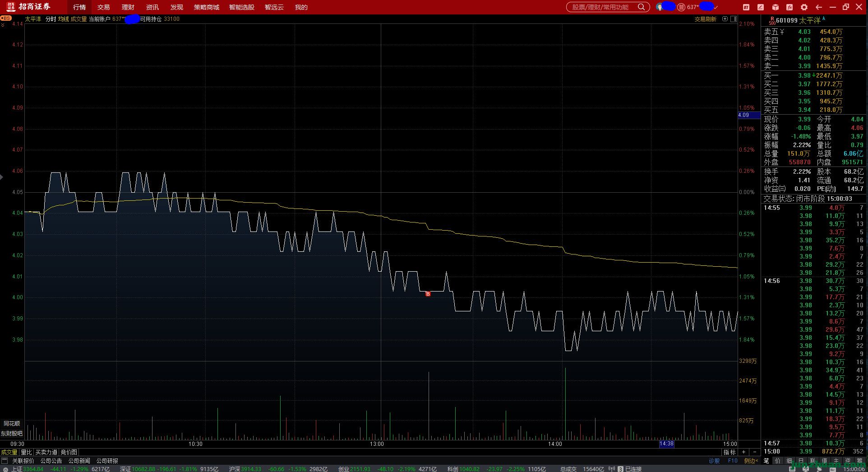Viewport: 868px width, 472px height.
Task: Open the 发现 menu tab
Action: click(177, 7)
